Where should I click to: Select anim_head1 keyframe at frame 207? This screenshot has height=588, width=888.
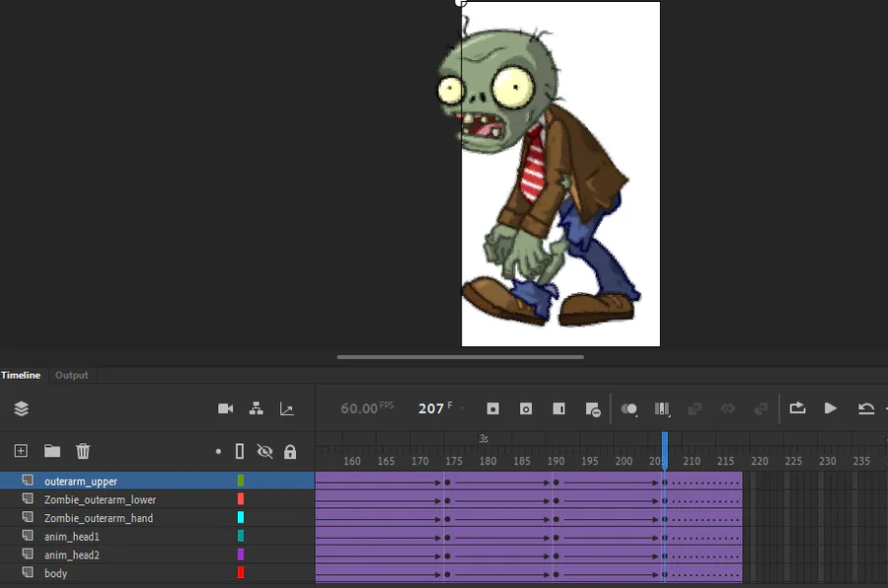point(665,538)
